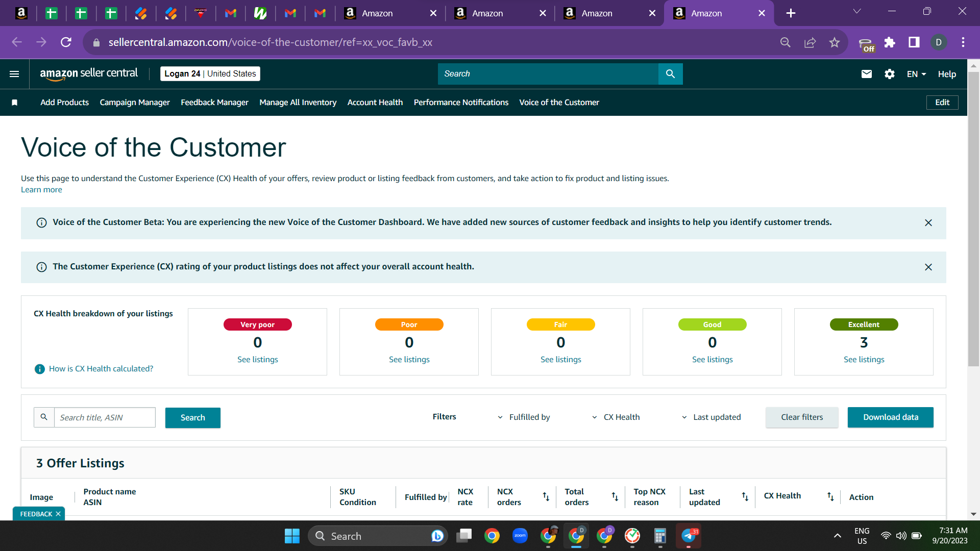Viewport: 980px width, 551px height.
Task: Focus the Seller Central search field
Action: click(548, 74)
